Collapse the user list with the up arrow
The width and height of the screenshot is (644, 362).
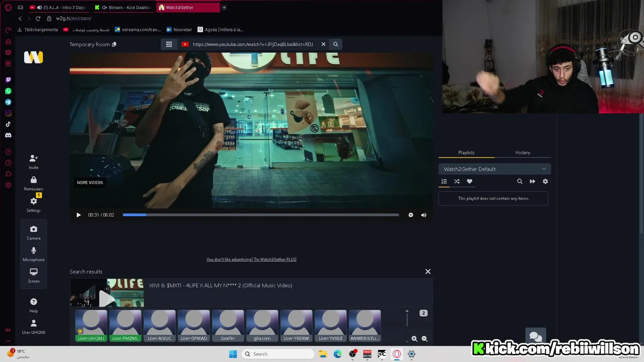407,312
